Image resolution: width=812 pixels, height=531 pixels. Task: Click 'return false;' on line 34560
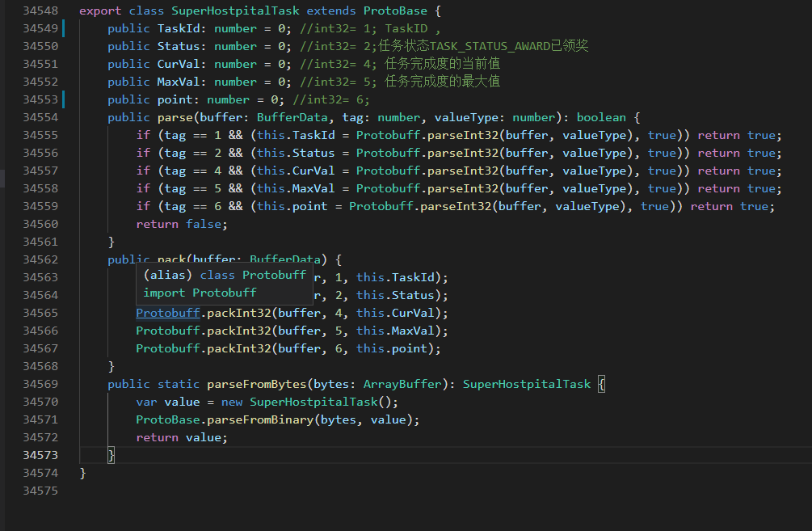182,225
